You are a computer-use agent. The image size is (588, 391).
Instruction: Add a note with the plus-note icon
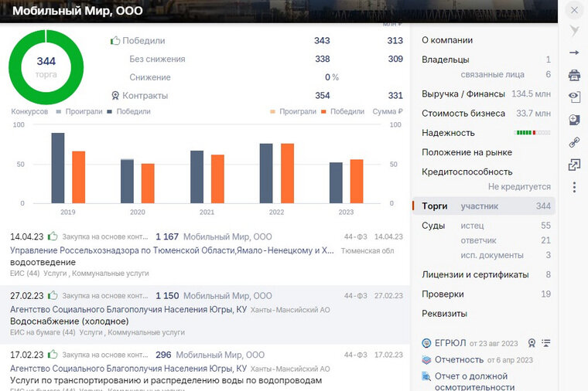[574, 120]
